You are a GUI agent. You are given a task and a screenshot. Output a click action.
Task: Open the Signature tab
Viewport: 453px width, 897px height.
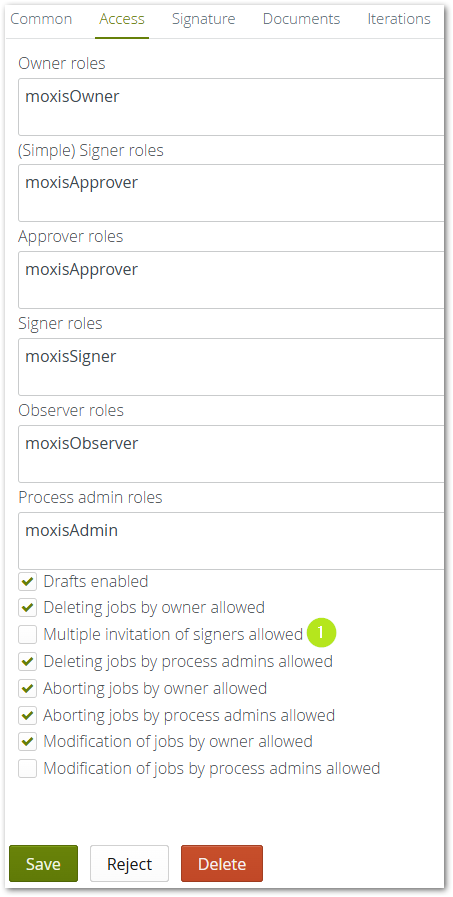(204, 19)
